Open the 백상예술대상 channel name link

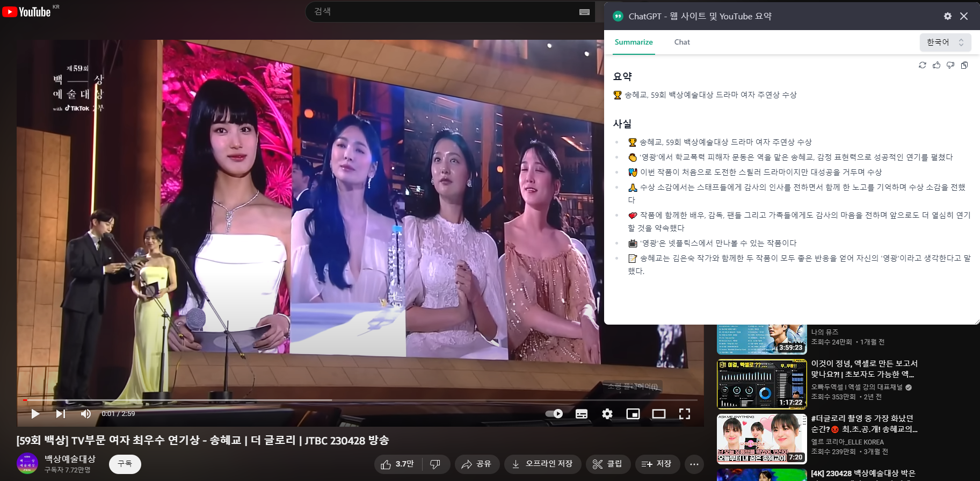tap(70, 459)
